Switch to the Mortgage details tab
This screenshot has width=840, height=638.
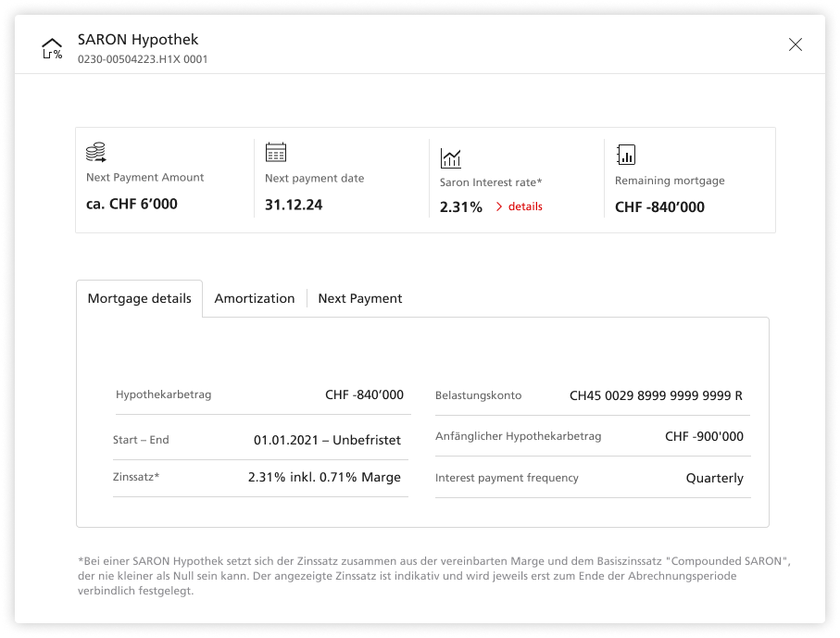coord(139,298)
